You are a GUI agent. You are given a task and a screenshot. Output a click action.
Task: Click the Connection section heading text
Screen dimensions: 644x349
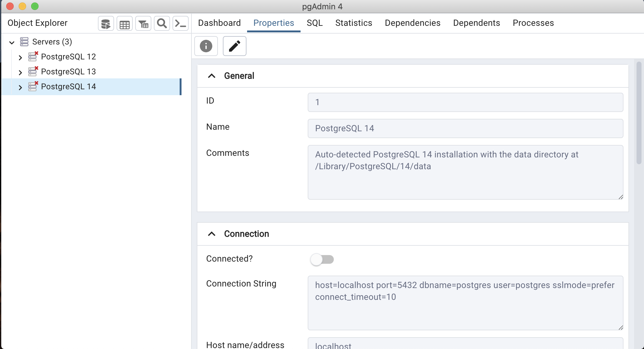[x=246, y=234]
